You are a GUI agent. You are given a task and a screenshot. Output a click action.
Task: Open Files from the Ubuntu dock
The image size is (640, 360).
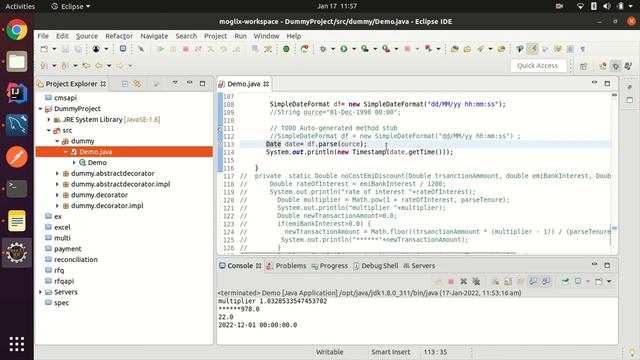coord(17,62)
